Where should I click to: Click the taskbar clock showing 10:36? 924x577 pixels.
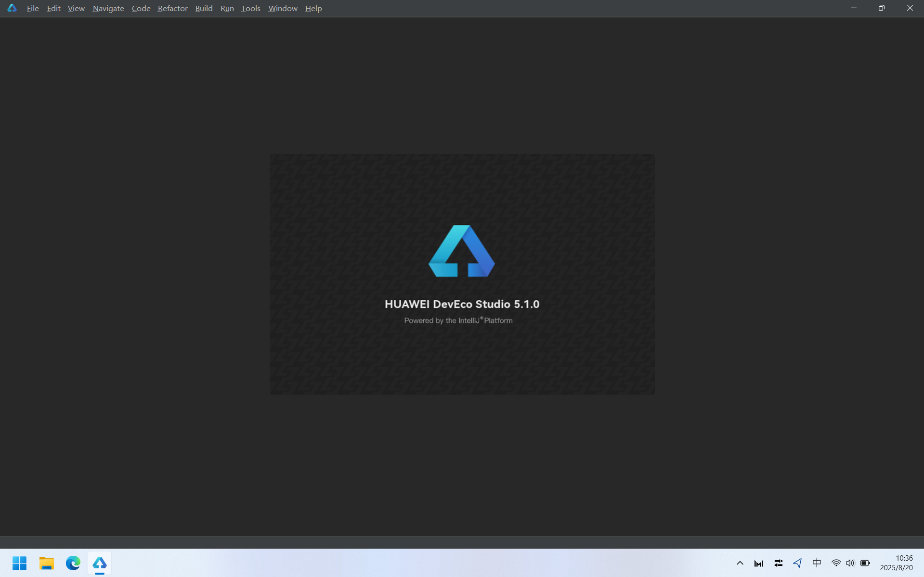pyautogui.click(x=896, y=563)
